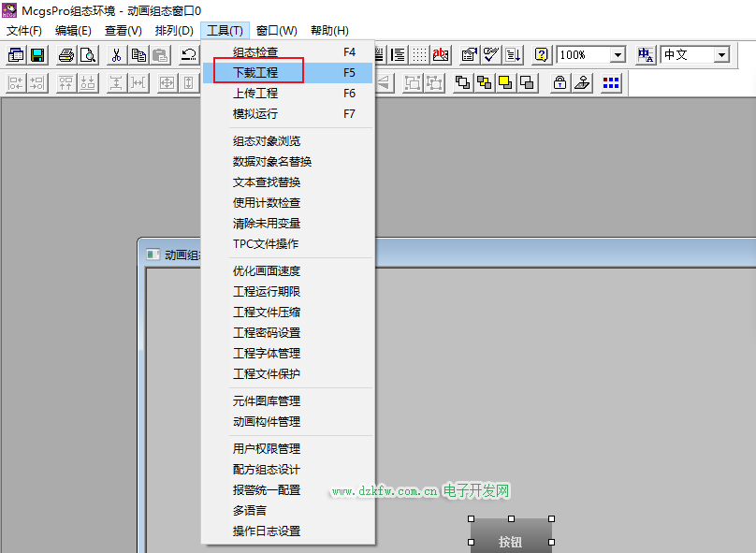The image size is (756, 553).
Task: Select 下载工程 from the Tools menu
Action: point(254,72)
